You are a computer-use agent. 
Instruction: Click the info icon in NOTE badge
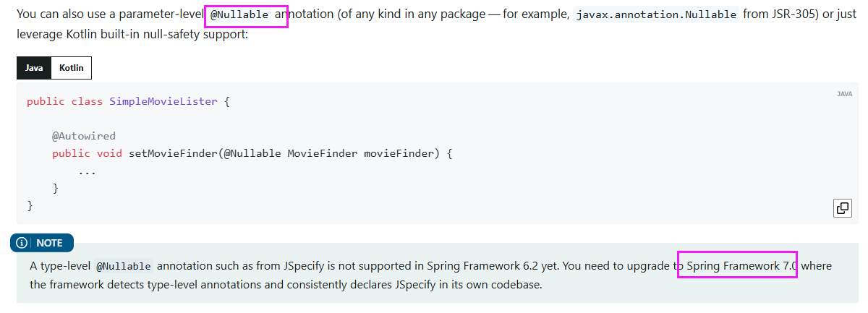click(x=22, y=243)
